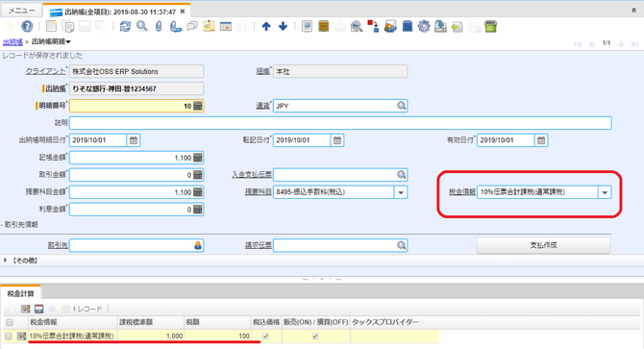Go to parent record with blue up arrow
644x349 pixels.
click(266, 27)
